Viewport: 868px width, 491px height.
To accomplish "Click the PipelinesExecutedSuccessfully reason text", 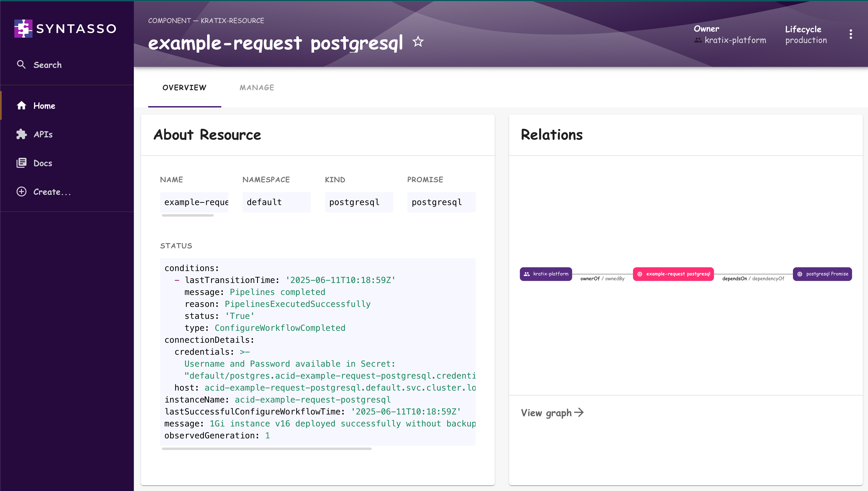I will pos(298,304).
